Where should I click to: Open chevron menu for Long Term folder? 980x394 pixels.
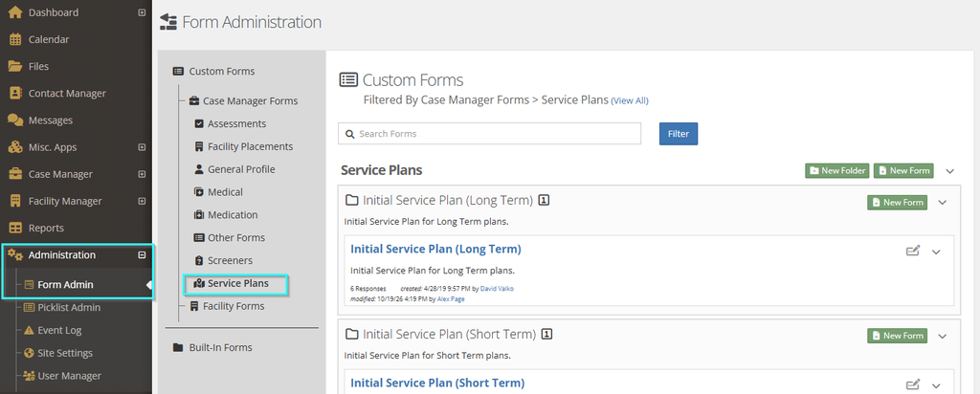point(943,203)
